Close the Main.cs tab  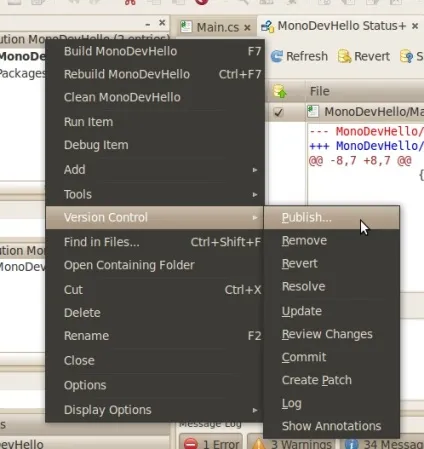247,28
